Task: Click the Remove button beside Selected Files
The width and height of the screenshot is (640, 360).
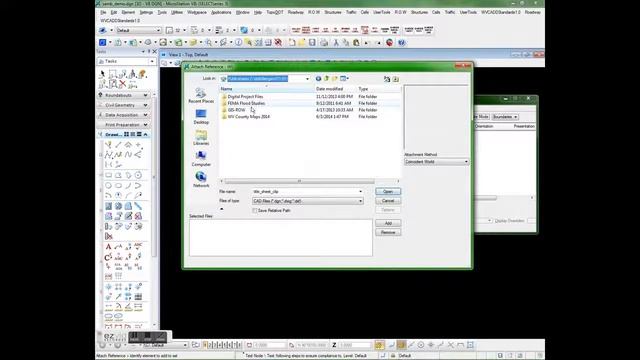Action: [x=388, y=233]
